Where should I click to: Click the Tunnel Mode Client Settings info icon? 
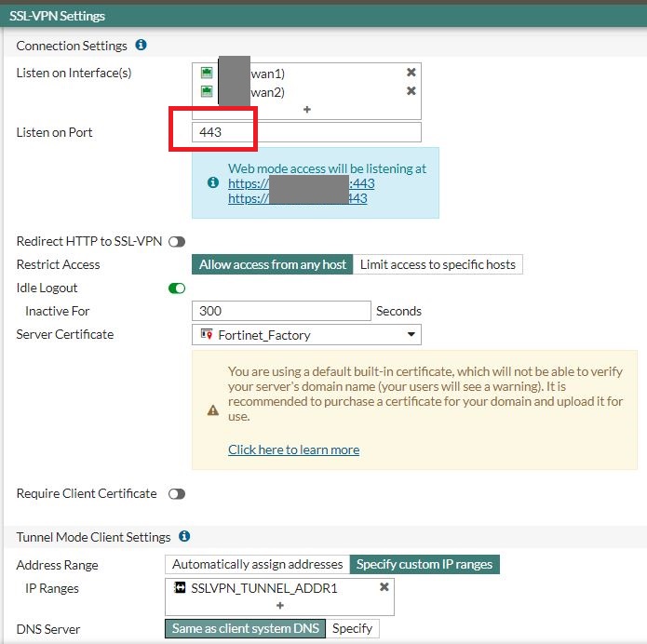184,536
